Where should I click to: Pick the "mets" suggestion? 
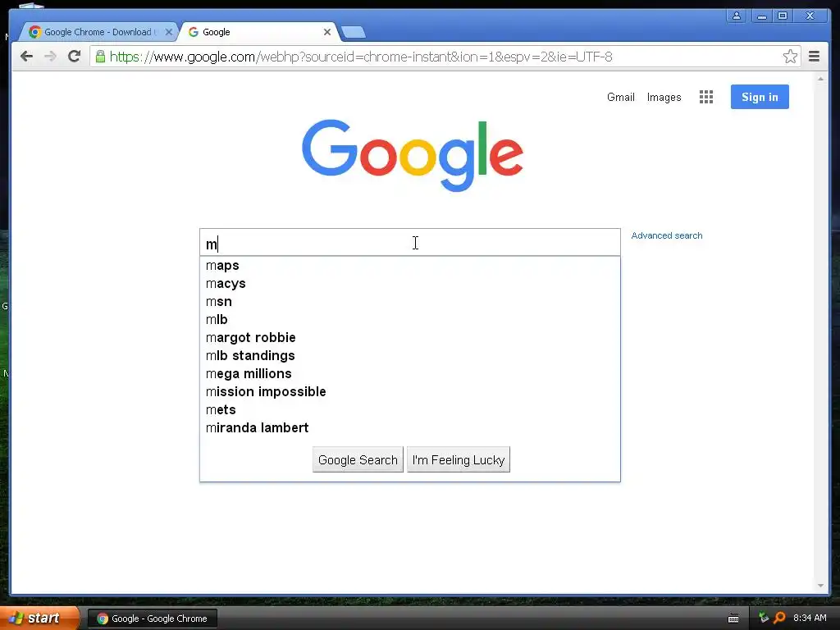[x=410, y=410]
